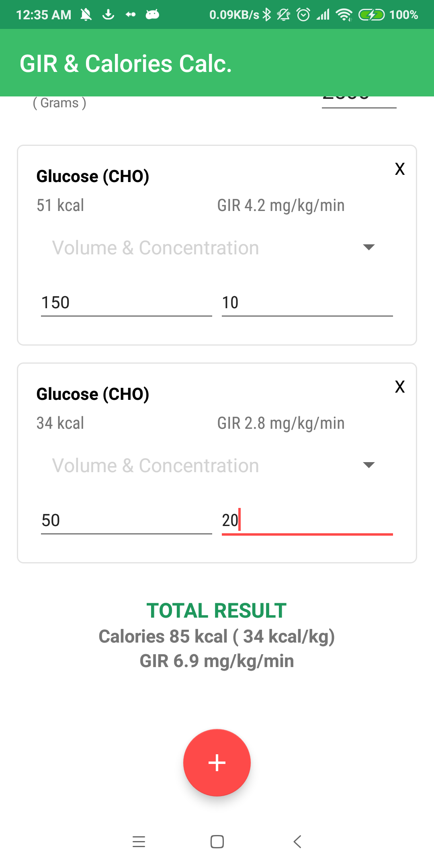
Task: Tap the alarm clock status icon
Action: click(303, 15)
